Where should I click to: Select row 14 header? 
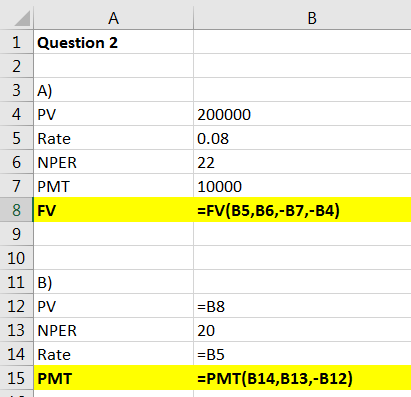[16, 354]
